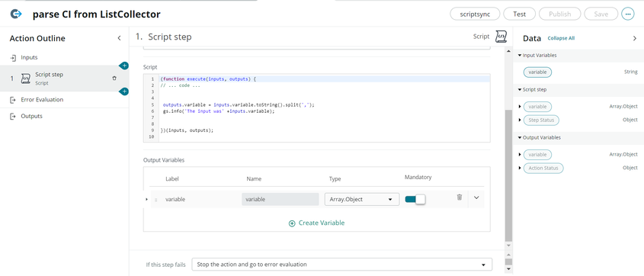Click script line 6 with gs.info call
Viewport: 644px width, 276px height.
click(x=219, y=111)
